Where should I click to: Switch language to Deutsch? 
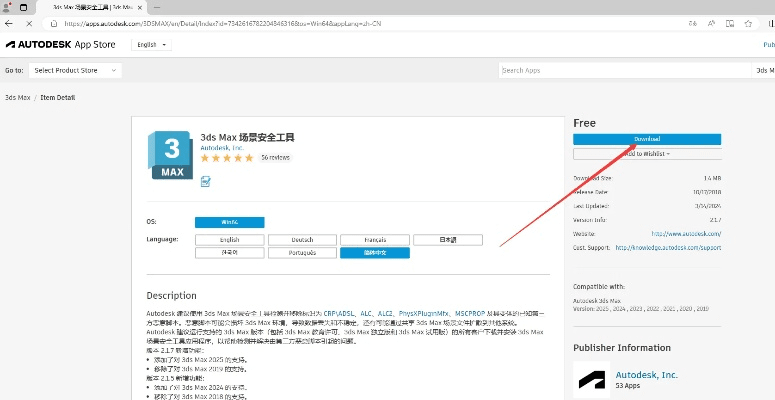point(302,240)
